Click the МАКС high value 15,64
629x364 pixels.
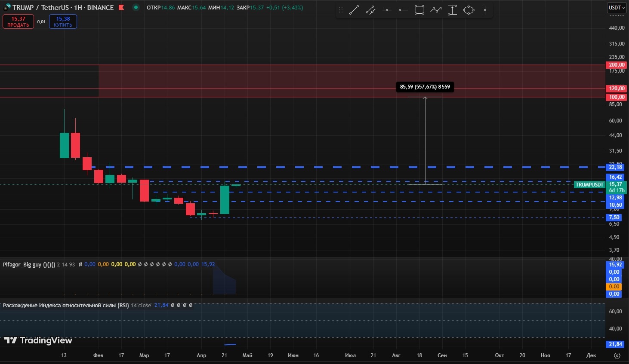[199, 8]
